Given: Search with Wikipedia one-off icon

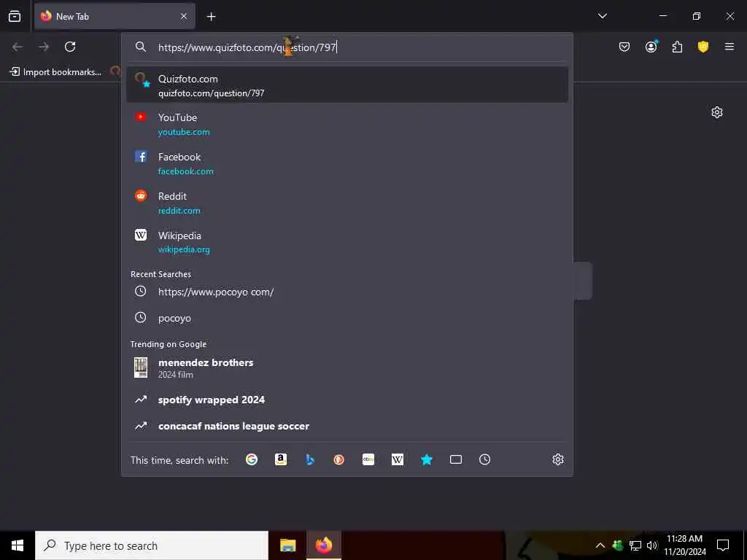Looking at the screenshot, I should (398, 459).
